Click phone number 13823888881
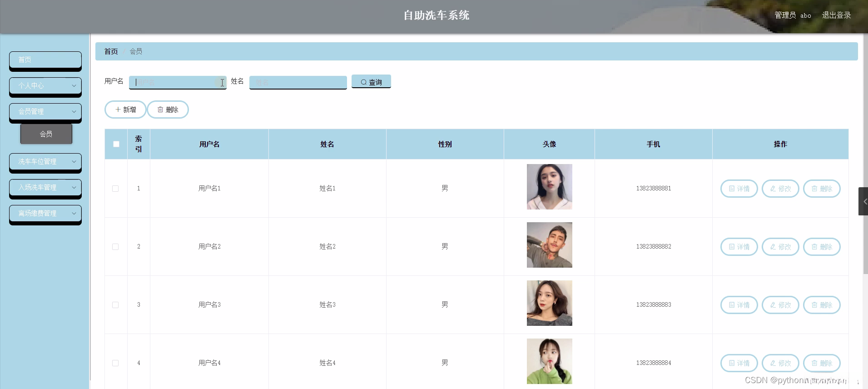The height and width of the screenshot is (389, 868). pyautogui.click(x=654, y=188)
